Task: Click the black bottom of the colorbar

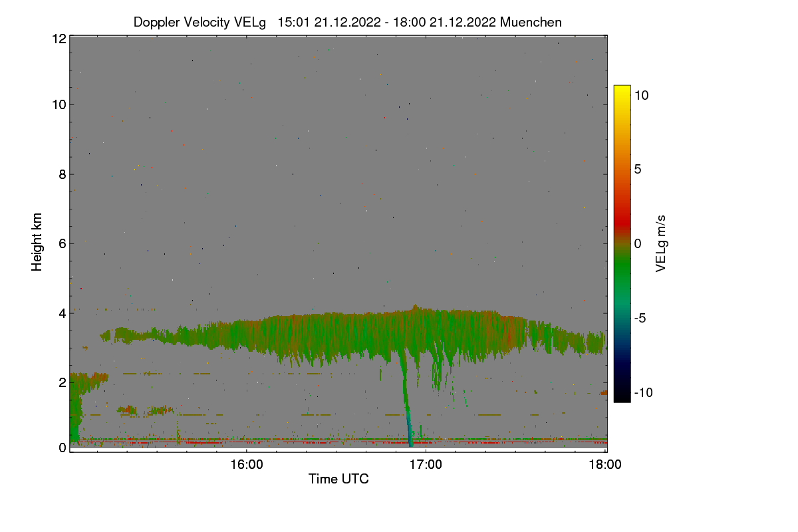Action: click(x=622, y=394)
